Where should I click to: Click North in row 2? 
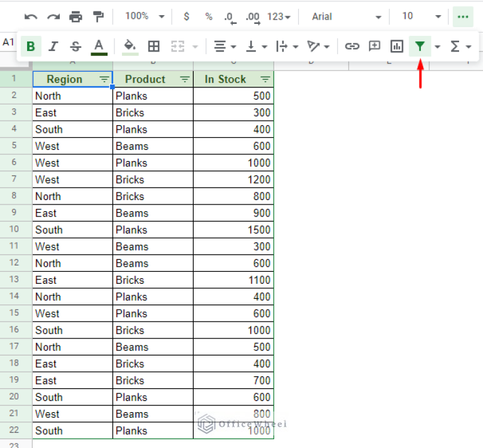[x=73, y=96]
